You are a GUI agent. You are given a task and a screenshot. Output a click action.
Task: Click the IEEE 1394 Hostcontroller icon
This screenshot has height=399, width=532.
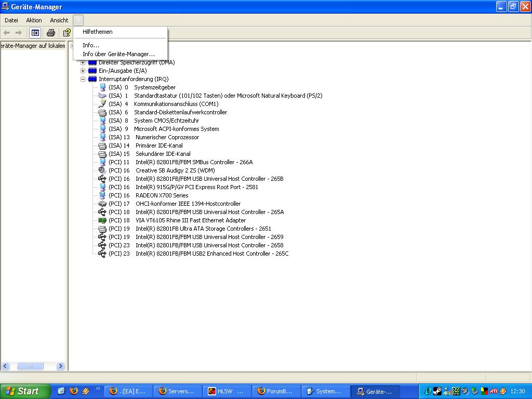coord(102,204)
